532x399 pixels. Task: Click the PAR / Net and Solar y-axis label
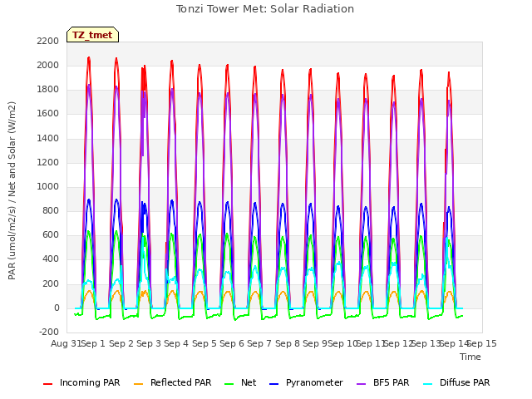[x=12, y=190]
